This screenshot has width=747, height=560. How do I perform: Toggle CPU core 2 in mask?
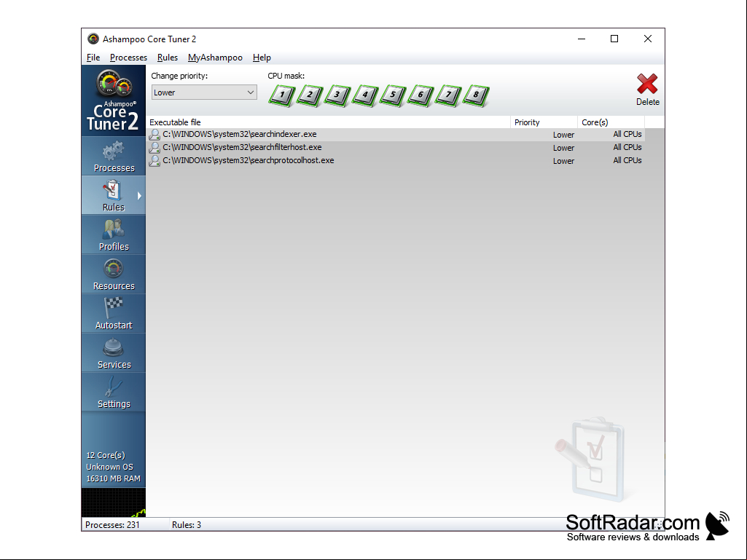tap(310, 95)
